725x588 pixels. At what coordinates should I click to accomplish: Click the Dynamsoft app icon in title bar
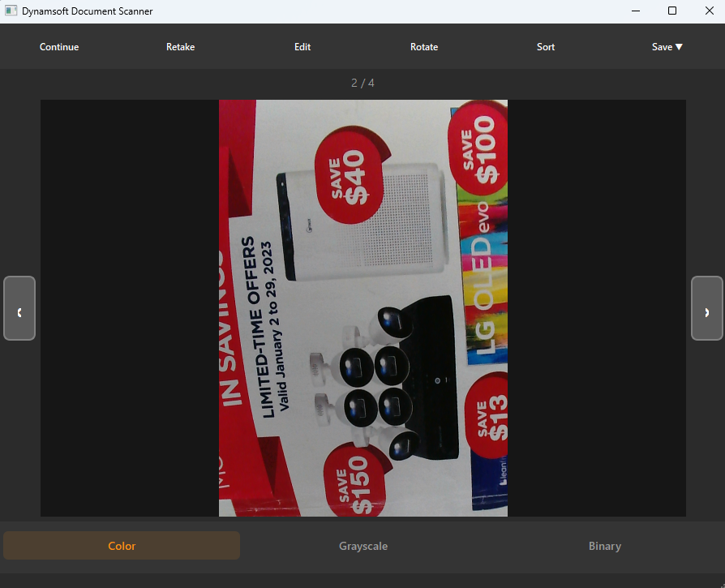[11, 11]
